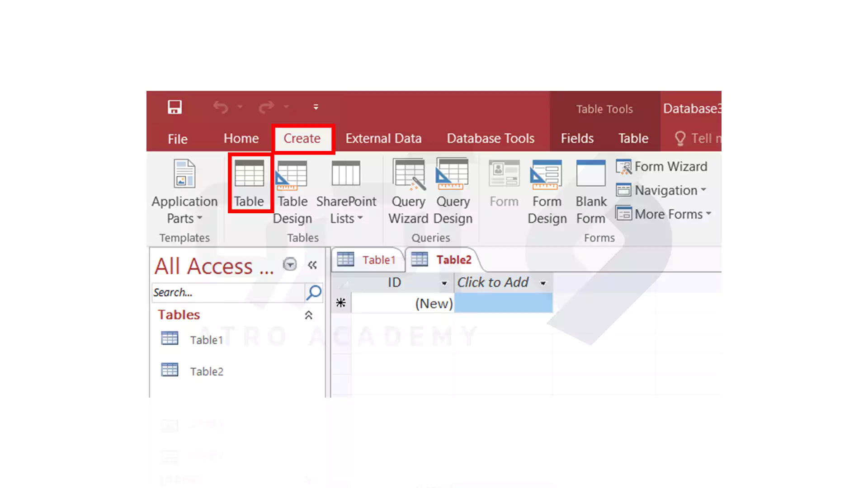Launch the Form Wizard
The height and width of the screenshot is (488, 868).
(x=661, y=167)
